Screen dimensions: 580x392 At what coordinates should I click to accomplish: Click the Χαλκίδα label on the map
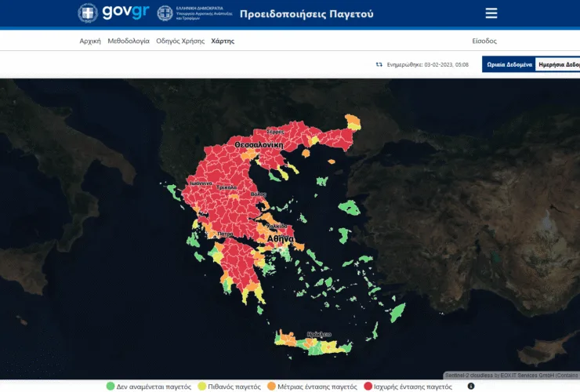277,226
